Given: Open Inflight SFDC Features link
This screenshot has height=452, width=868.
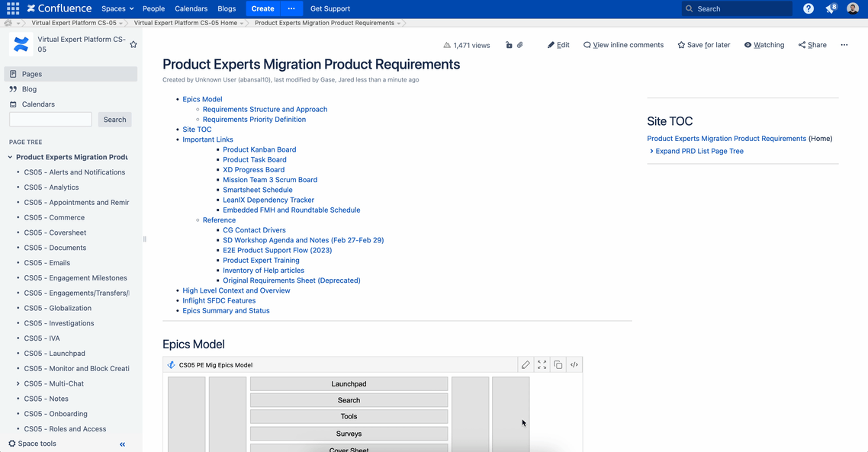Looking at the screenshot, I should point(219,300).
